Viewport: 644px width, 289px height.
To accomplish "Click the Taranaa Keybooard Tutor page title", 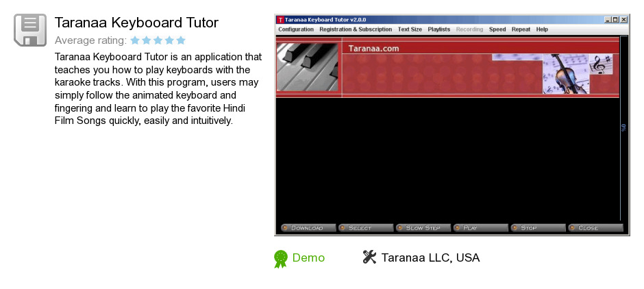I will (x=136, y=23).
